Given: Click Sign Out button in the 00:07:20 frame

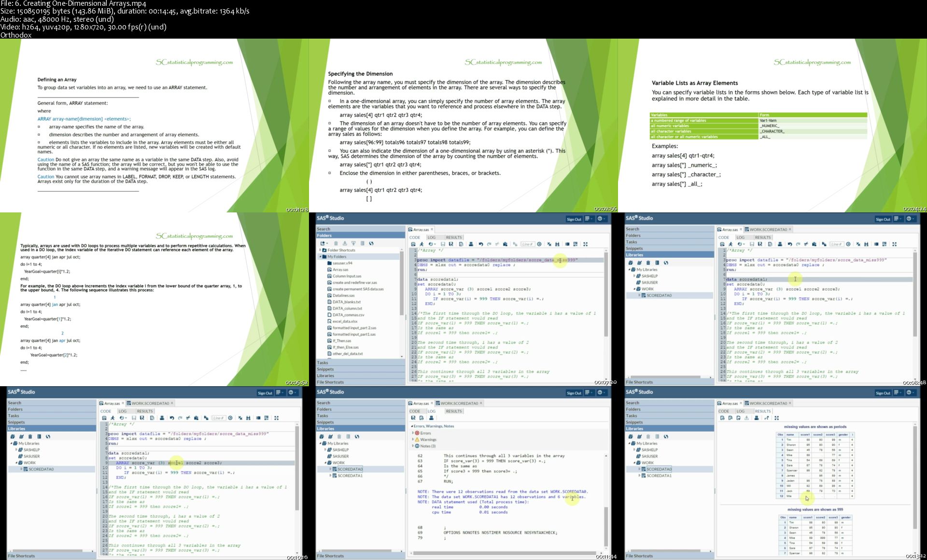Looking at the screenshot, I should [574, 219].
